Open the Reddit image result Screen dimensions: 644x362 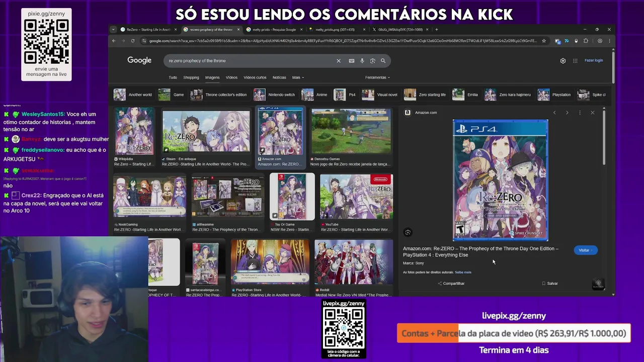pos(354,268)
